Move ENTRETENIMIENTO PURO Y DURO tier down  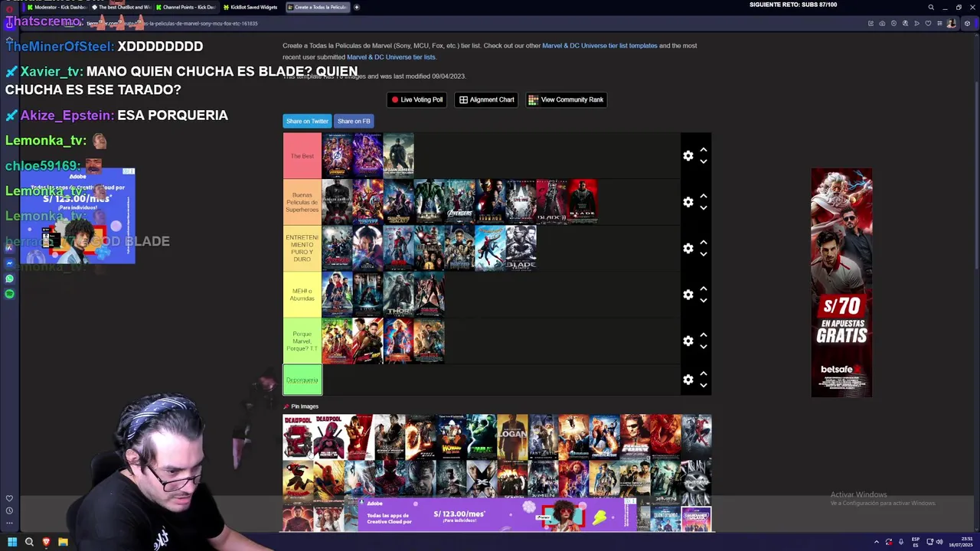click(x=703, y=254)
